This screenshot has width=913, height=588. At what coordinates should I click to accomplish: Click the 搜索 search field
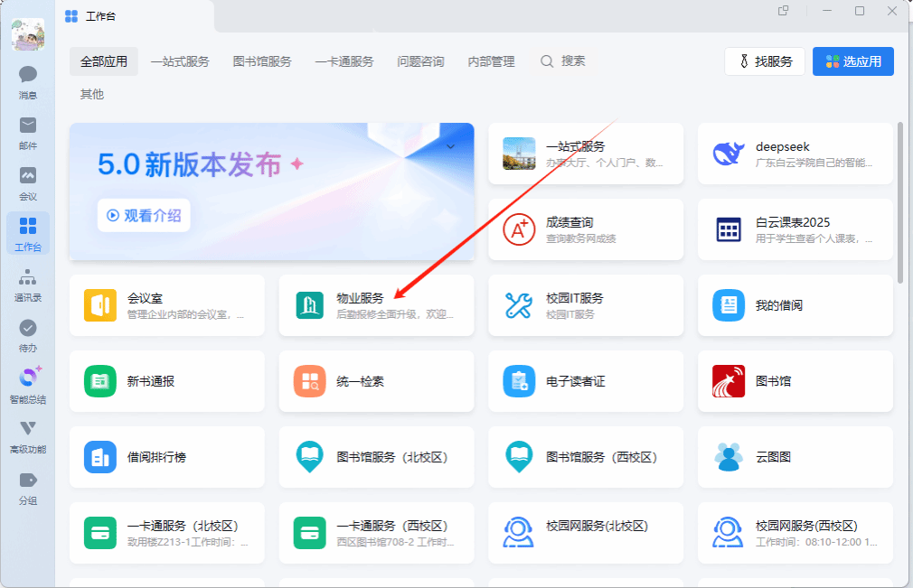click(564, 61)
